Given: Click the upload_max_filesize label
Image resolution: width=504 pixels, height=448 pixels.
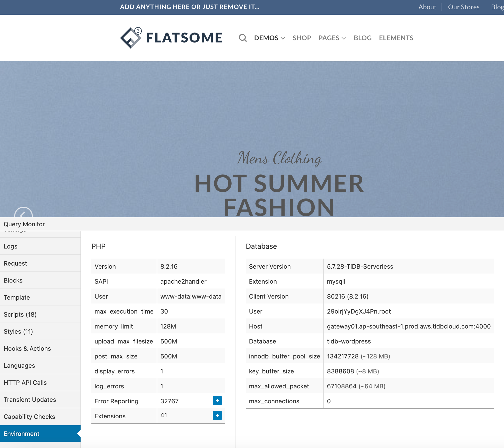Looking at the screenshot, I should (124, 341).
